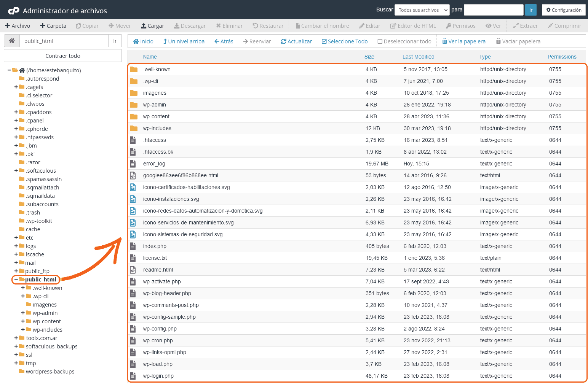Viewport: 588px width, 383px height.
Task: Click the search text input field
Action: tap(494, 10)
